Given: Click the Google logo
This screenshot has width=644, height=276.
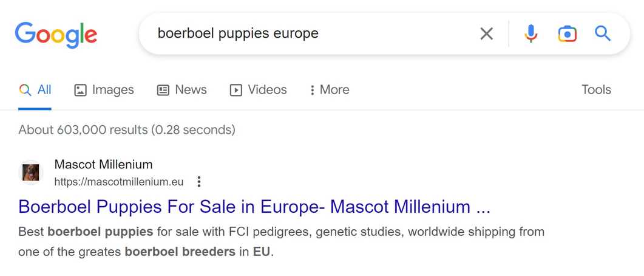Looking at the screenshot, I should click(x=56, y=34).
